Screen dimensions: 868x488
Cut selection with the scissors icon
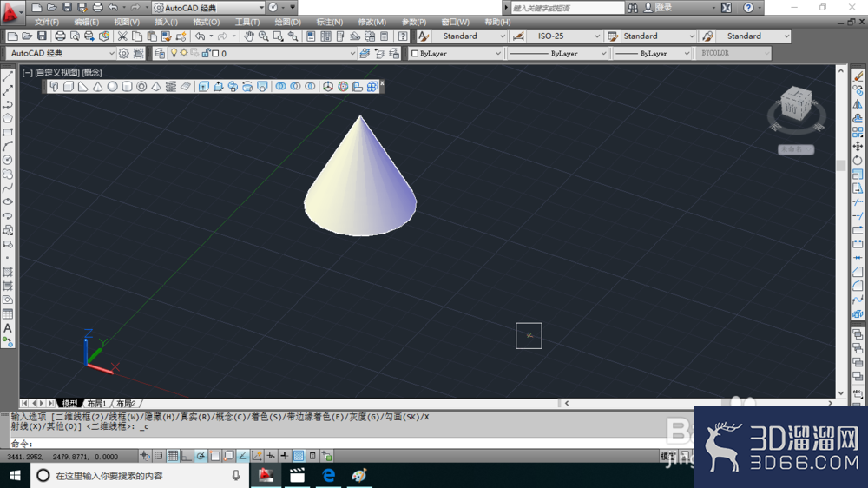coord(122,36)
